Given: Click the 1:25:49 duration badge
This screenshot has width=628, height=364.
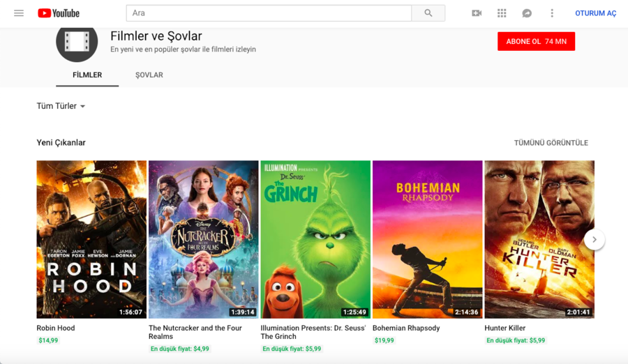Looking at the screenshot, I should tap(354, 312).
